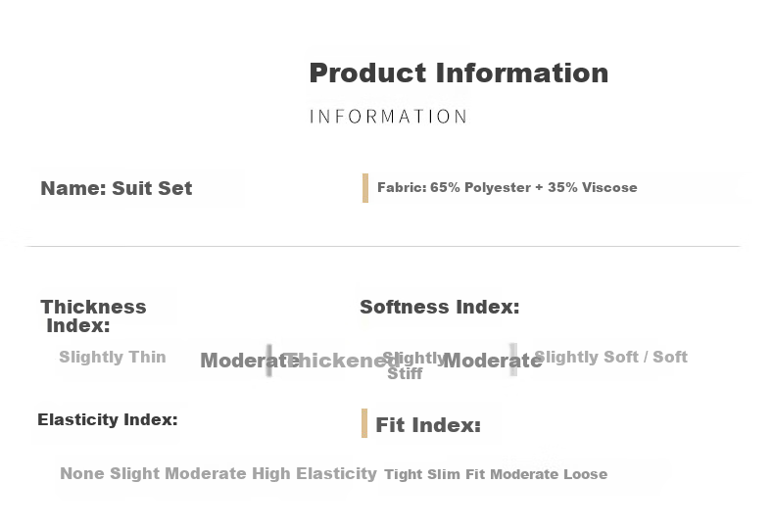This screenshot has width=774, height=532.
Task: Click the gray marker after Moderate thickness
Action: [269, 361]
